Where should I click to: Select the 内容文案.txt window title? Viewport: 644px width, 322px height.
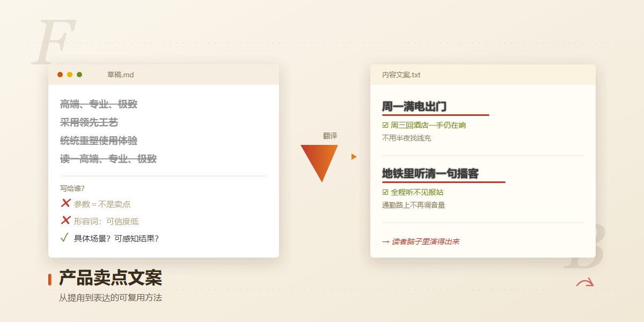[x=401, y=75]
